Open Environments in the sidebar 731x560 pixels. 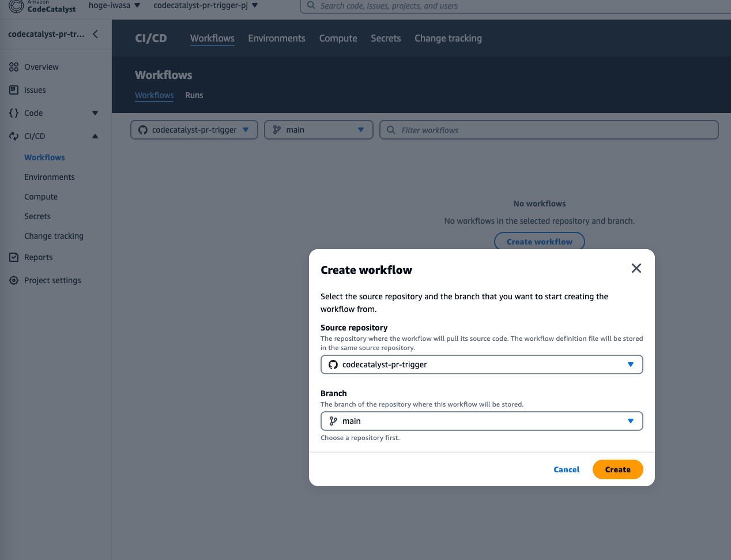[x=50, y=177]
